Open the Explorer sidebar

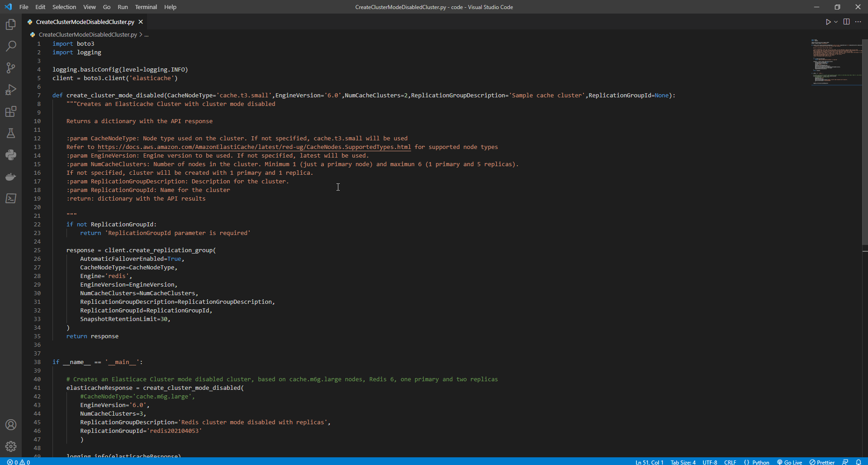[x=11, y=24]
